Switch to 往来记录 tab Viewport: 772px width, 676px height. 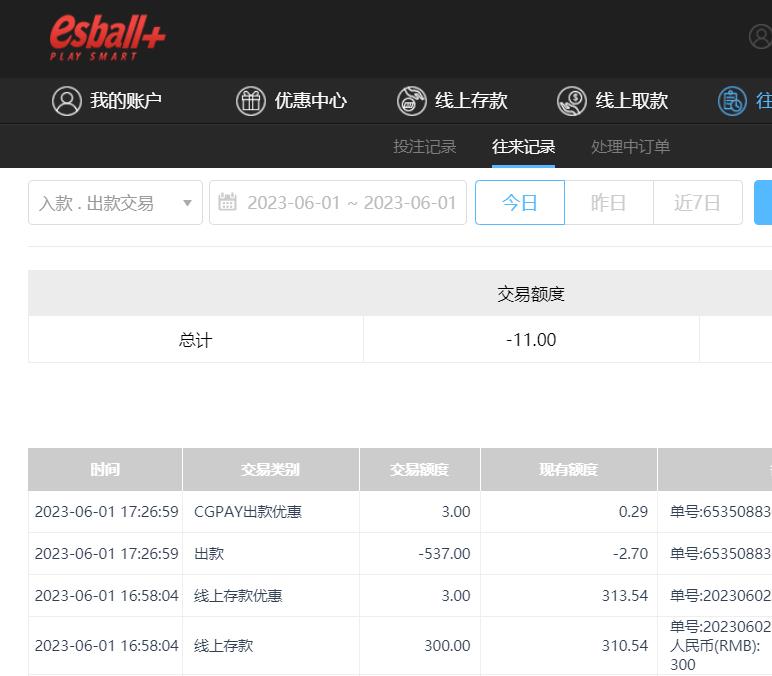(x=523, y=147)
